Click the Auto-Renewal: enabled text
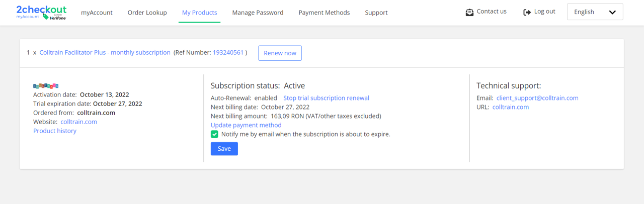Screen dimensions: 644x204 [x=244, y=98]
